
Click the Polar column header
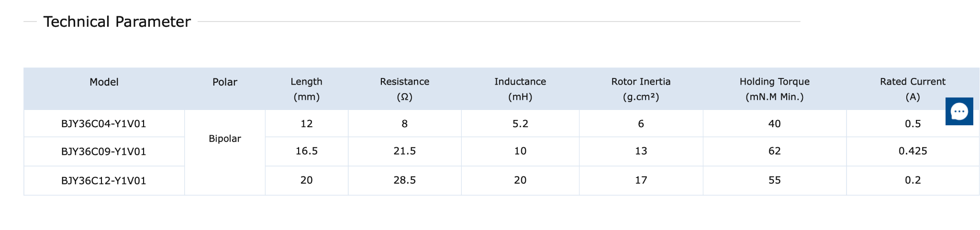click(224, 82)
